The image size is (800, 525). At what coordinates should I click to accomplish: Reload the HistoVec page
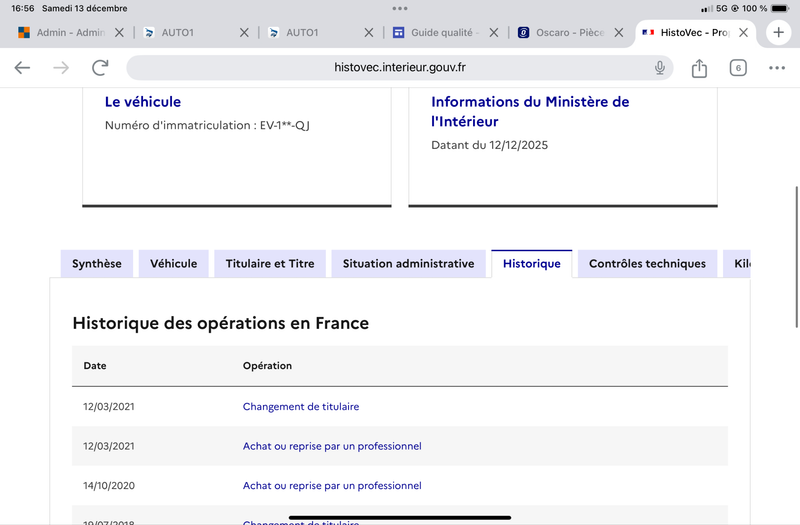pyautogui.click(x=100, y=68)
